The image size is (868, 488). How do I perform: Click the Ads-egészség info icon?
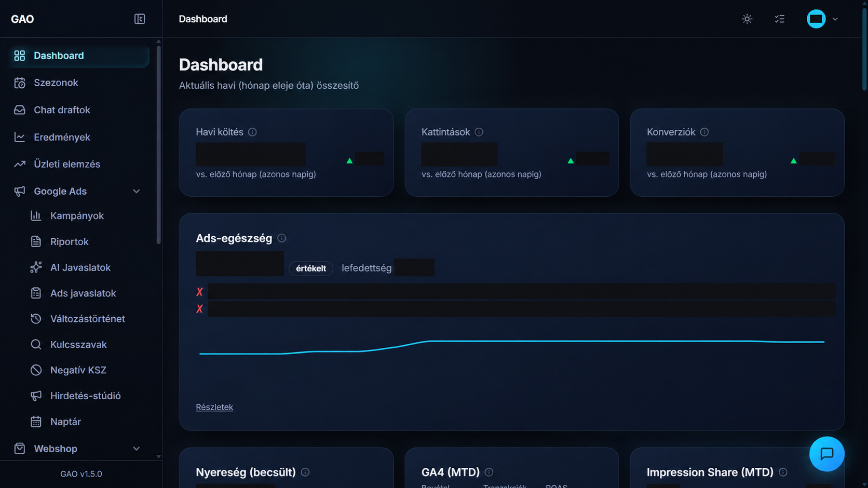click(282, 238)
